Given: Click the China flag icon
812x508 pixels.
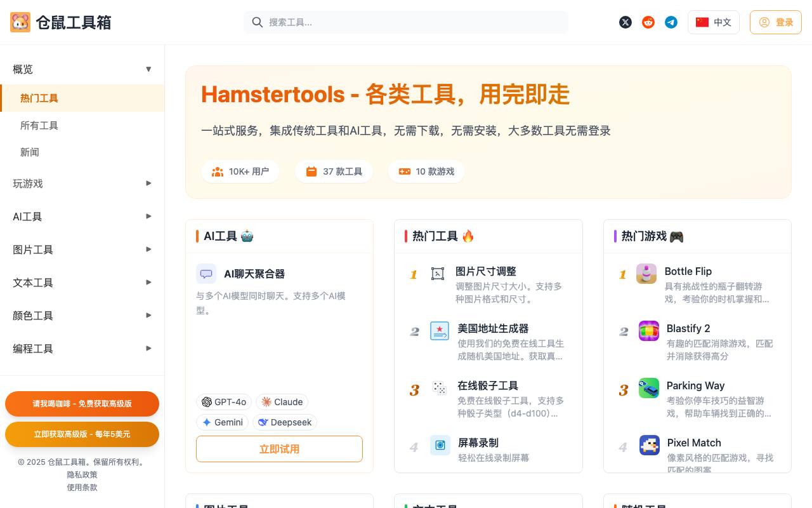Looking at the screenshot, I should pos(702,22).
